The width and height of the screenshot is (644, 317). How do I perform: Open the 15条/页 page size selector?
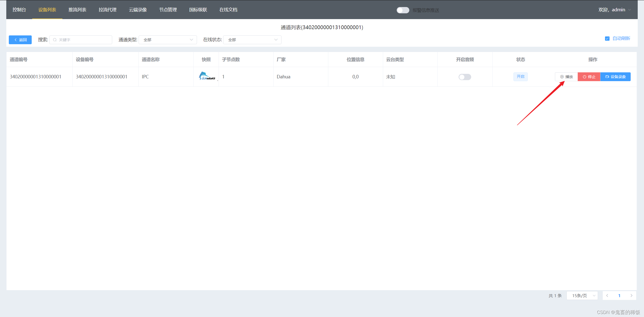point(582,296)
